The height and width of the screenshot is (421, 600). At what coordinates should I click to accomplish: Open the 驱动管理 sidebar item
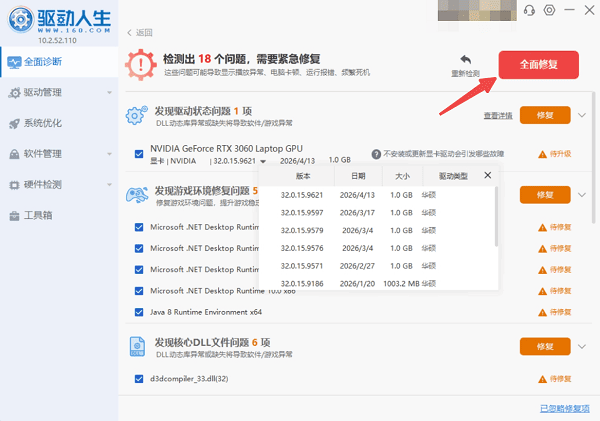coord(59,93)
